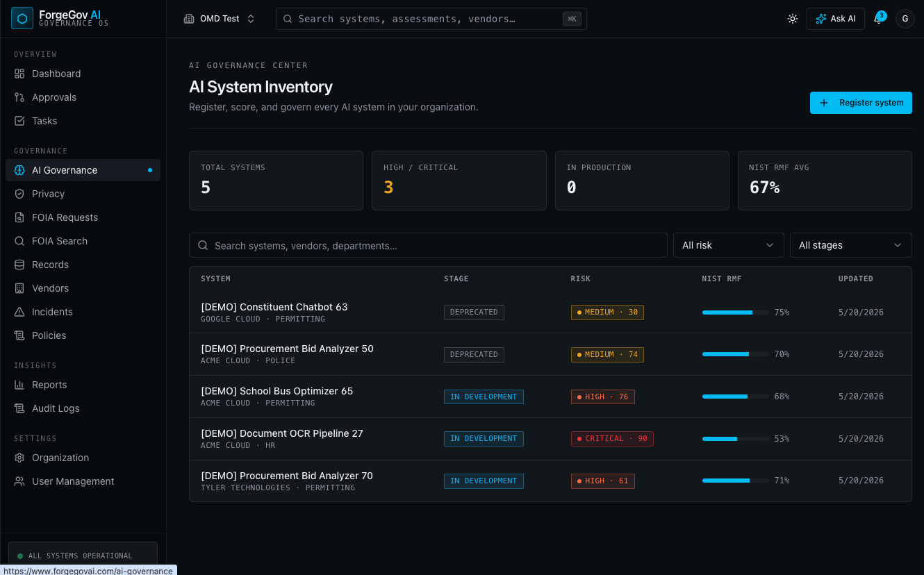
Task: Click the NIST RMF column header
Action: point(722,278)
